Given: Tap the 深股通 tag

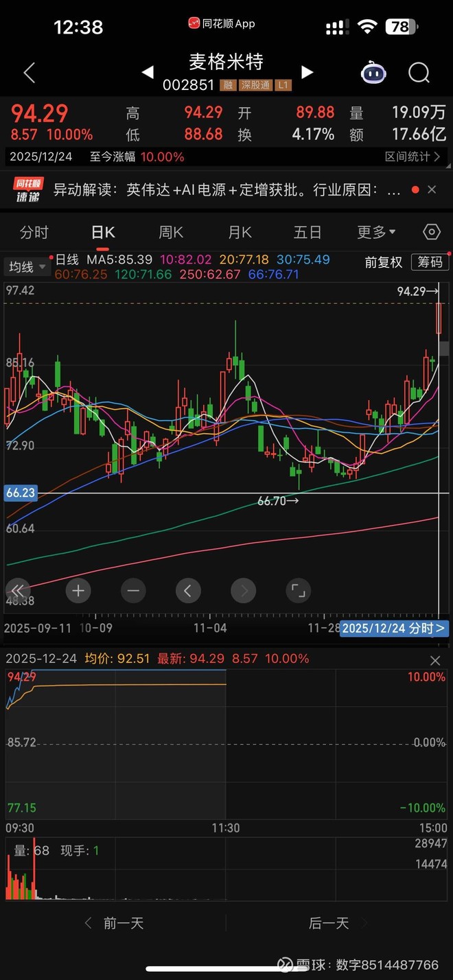Looking at the screenshot, I should point(255,85).
